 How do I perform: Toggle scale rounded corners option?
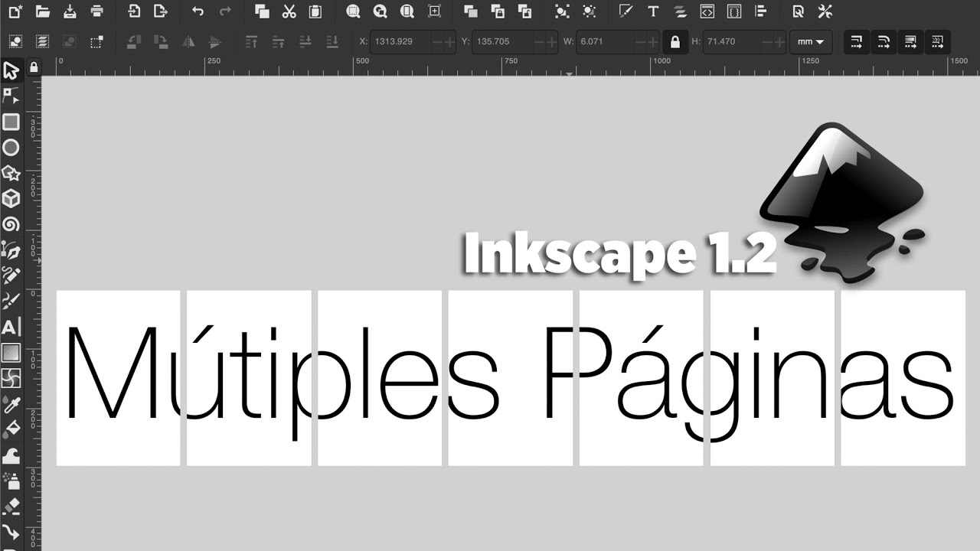[x=884, y=41]
